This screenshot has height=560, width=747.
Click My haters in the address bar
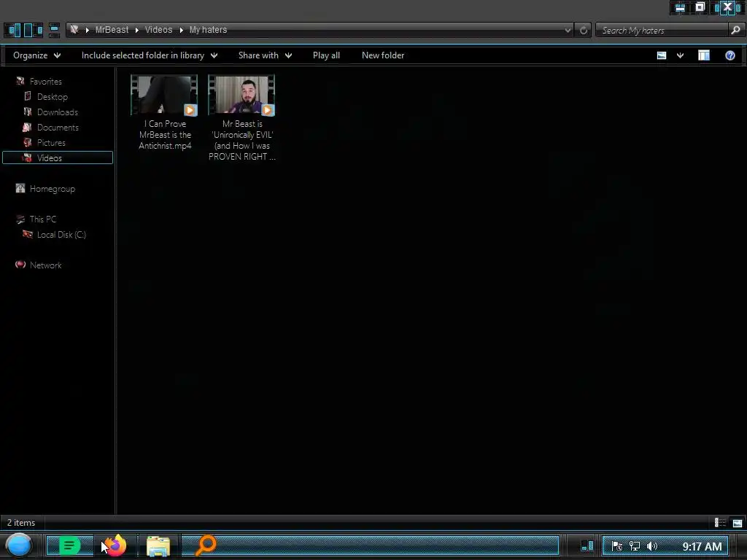208,29
